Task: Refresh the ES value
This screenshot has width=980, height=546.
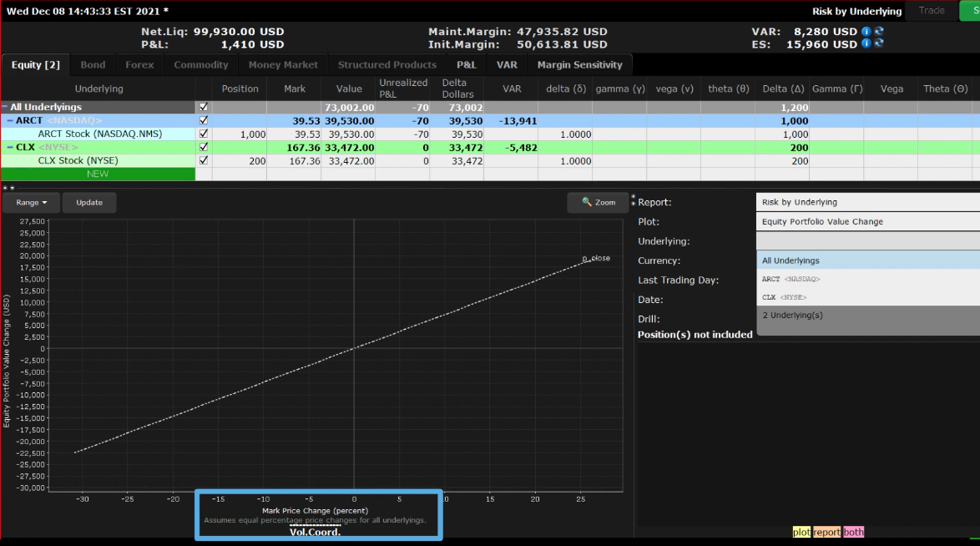Action: (878, 44)
